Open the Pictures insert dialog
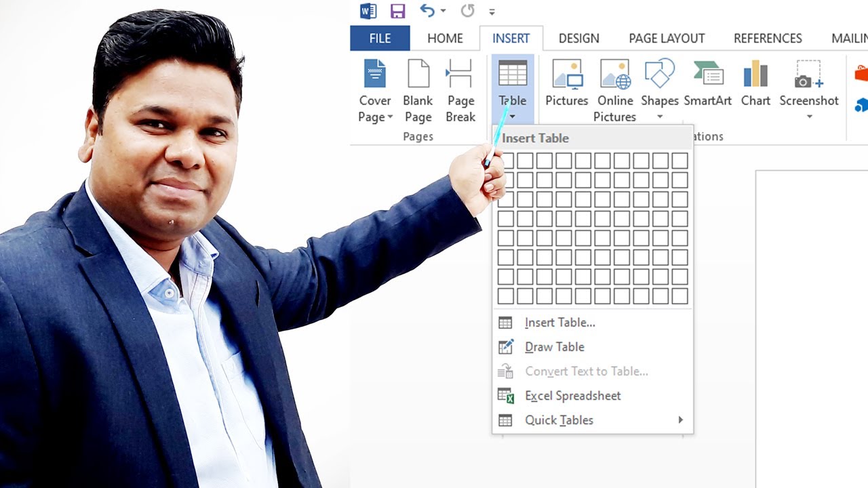 (x=566, y=85)
